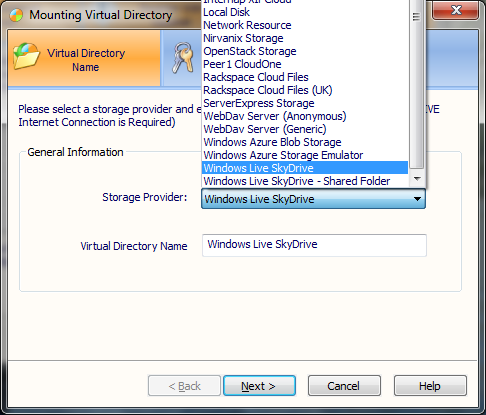Click scroll-down arrow of provider list

[x=416, y=179]
